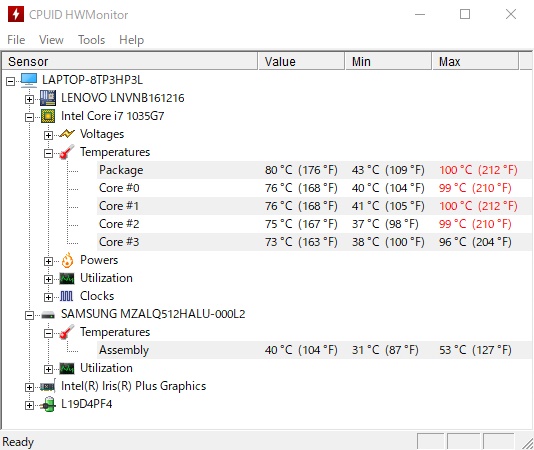Open the Tools menu

(91, 40)
